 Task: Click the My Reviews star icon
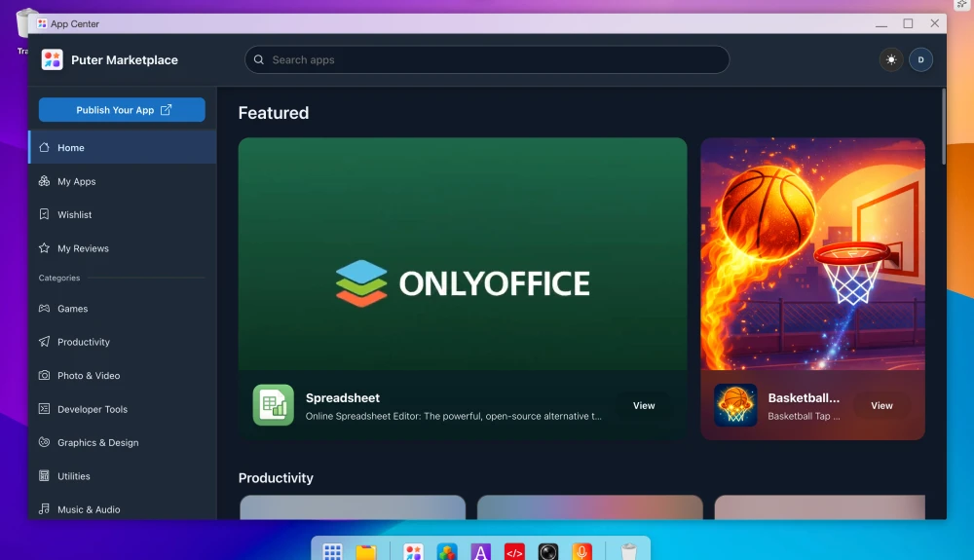coord(44,247)
